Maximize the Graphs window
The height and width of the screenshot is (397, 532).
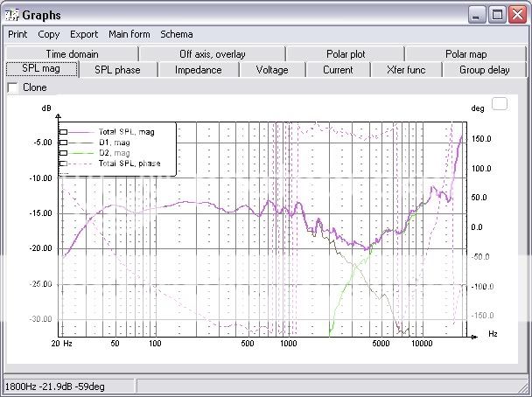pyautogui.click(x=497, y=14)
